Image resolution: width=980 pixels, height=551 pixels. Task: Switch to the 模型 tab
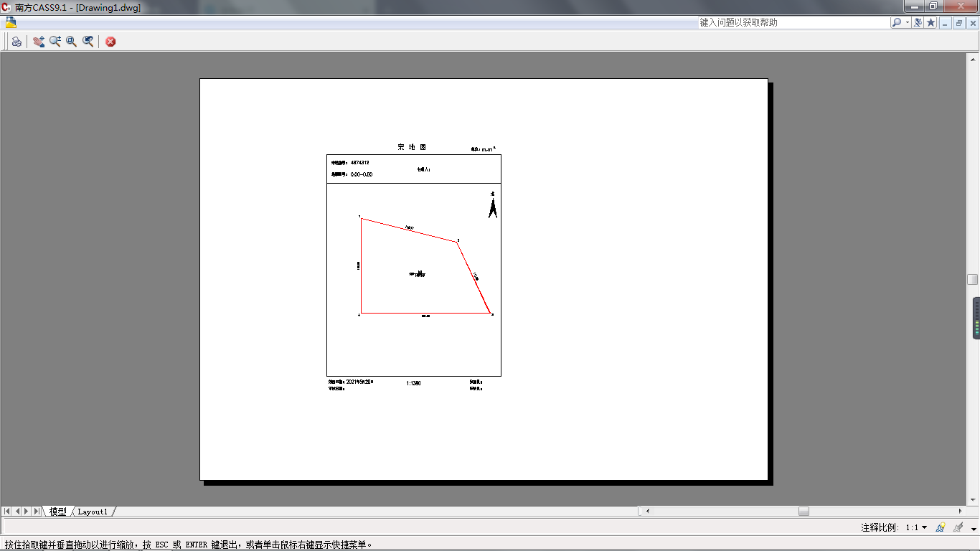pyautogui.click(x=58, y=512)
